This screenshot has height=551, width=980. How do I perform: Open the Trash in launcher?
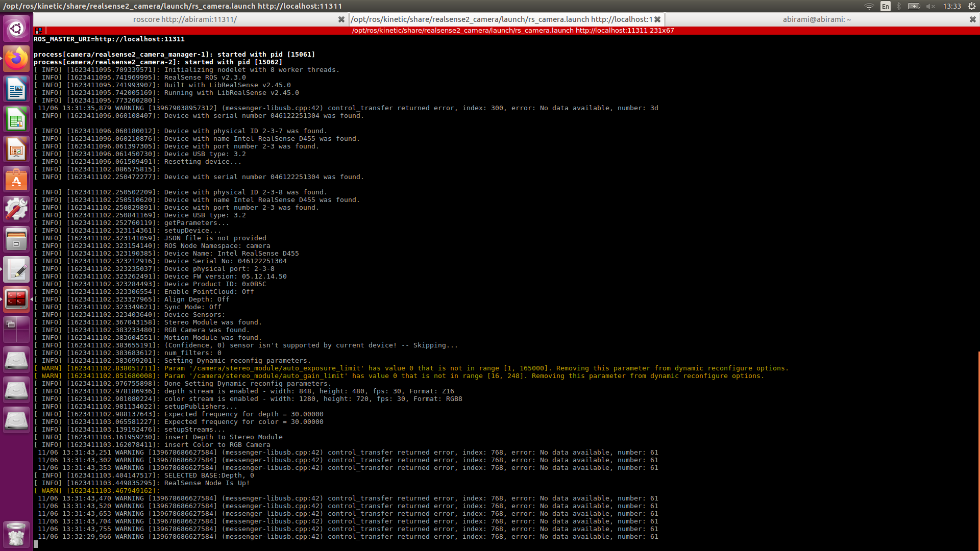click(16, 534)
